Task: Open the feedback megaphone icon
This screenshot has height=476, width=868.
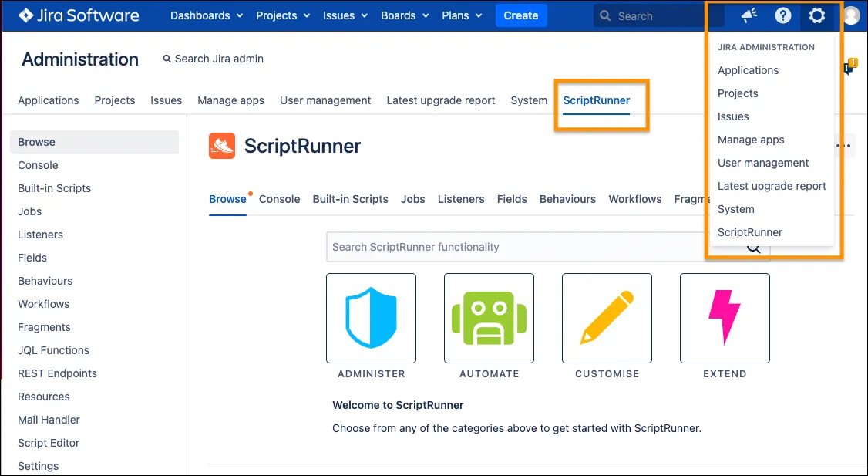Action: tap(749, 15)
